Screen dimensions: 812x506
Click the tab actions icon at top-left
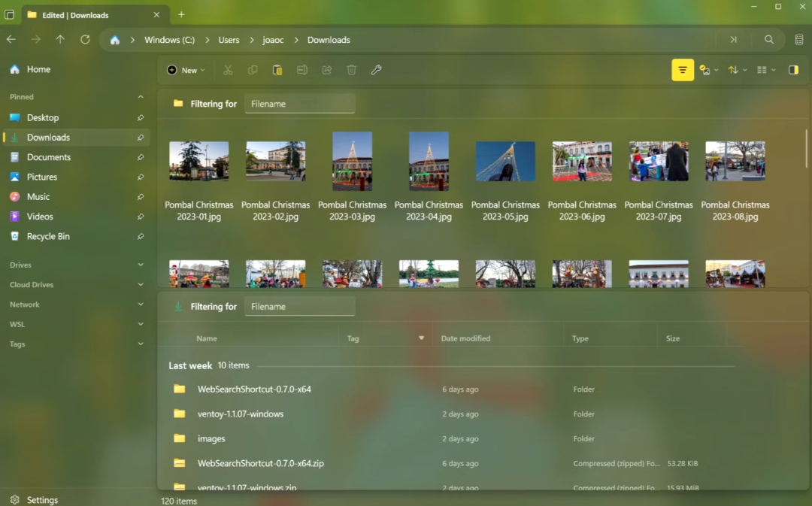click(9, 14)
